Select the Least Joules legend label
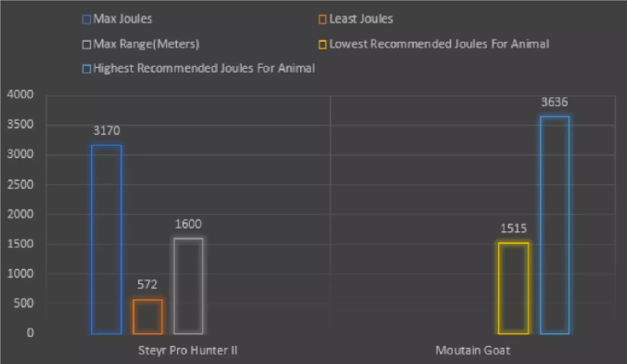This screenshot has width=627, height=364. [361, 19]
